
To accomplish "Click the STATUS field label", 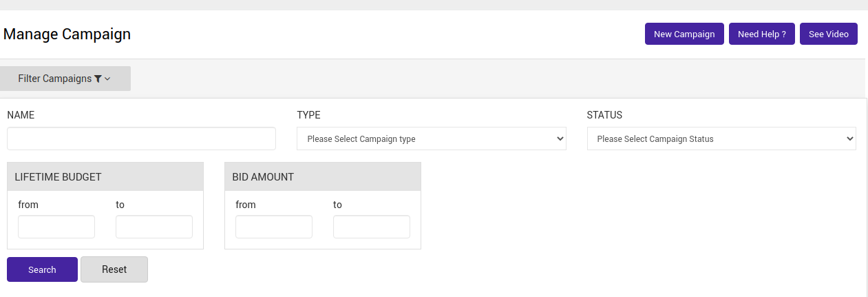I will point(604,115).
